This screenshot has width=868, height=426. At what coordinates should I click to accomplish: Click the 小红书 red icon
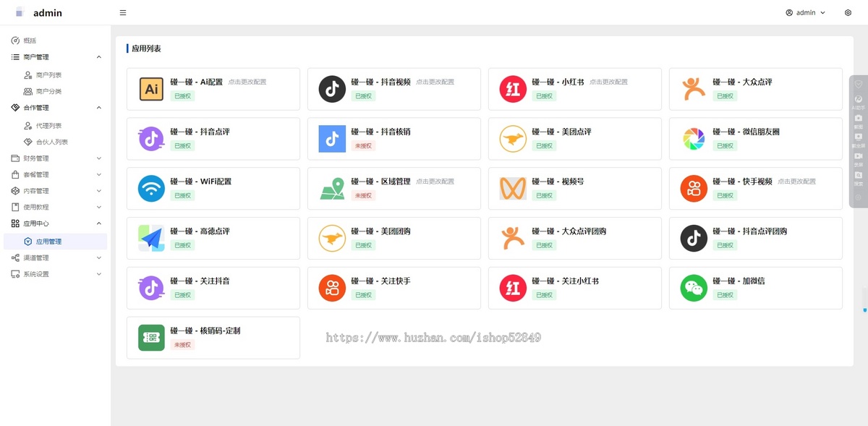click(513, 89)
